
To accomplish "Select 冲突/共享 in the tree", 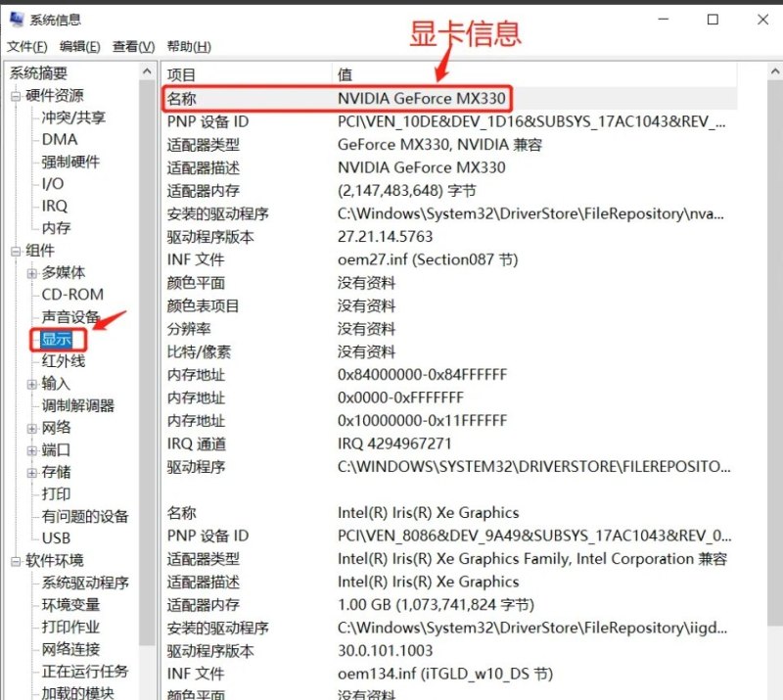I will coord(73,117).
